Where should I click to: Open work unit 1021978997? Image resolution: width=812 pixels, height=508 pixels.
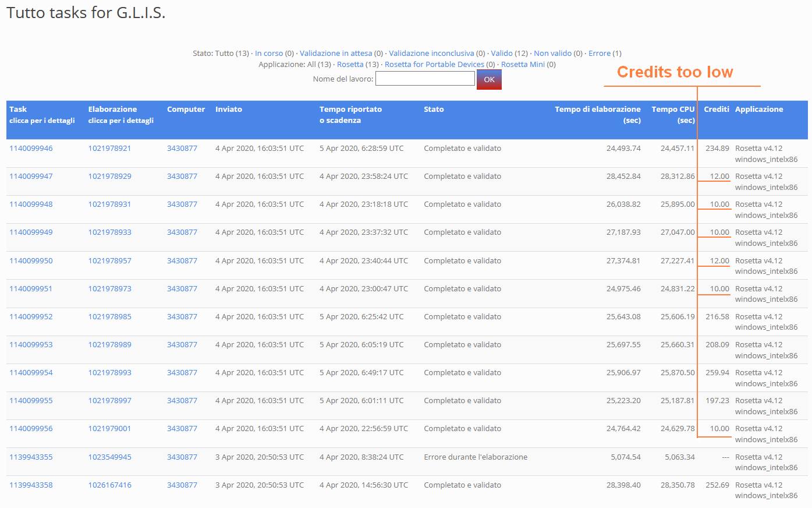pyautogui.click(x=109, y=400)
